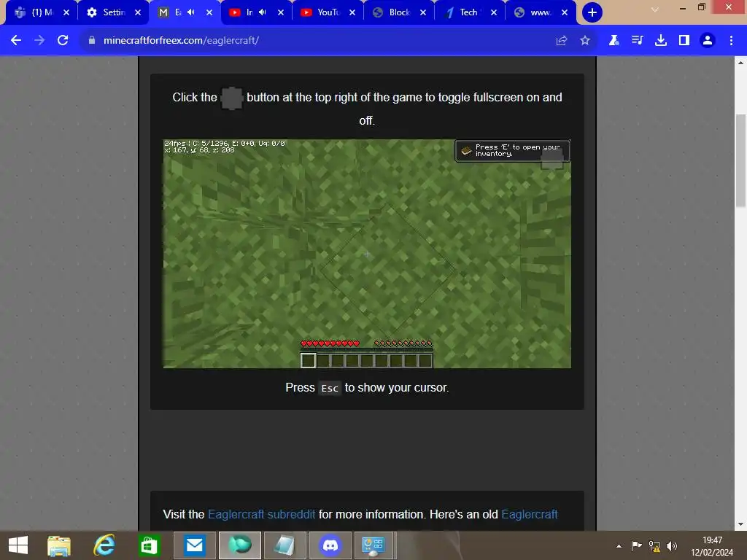Close the Settings tab
The width and height of the screenshot is (747, 560).
[x=138, y=12]
